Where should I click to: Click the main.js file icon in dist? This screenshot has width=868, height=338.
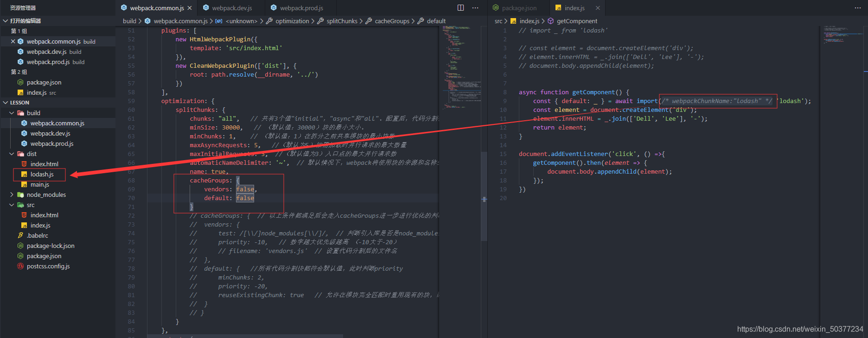[x=24, y=184]
